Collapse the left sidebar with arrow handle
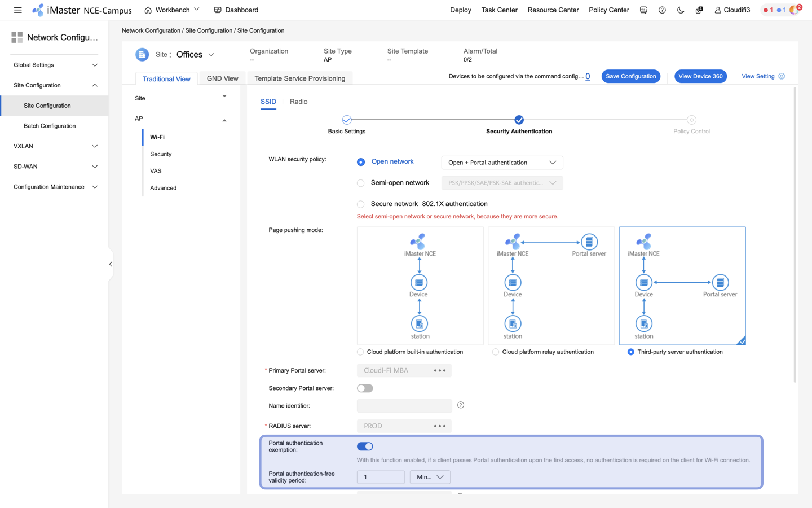The height and width of the screenshot is (508, 812). (x=111, y=264)
